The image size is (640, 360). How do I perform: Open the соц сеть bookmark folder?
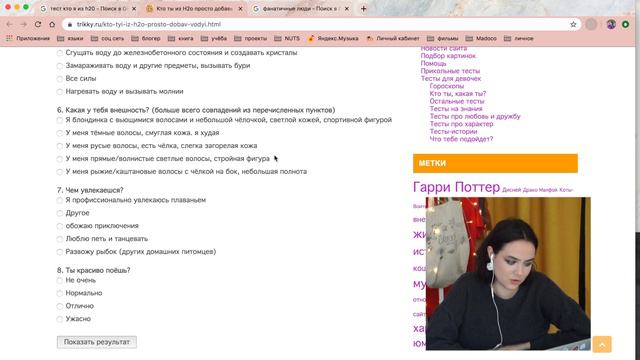107,38
